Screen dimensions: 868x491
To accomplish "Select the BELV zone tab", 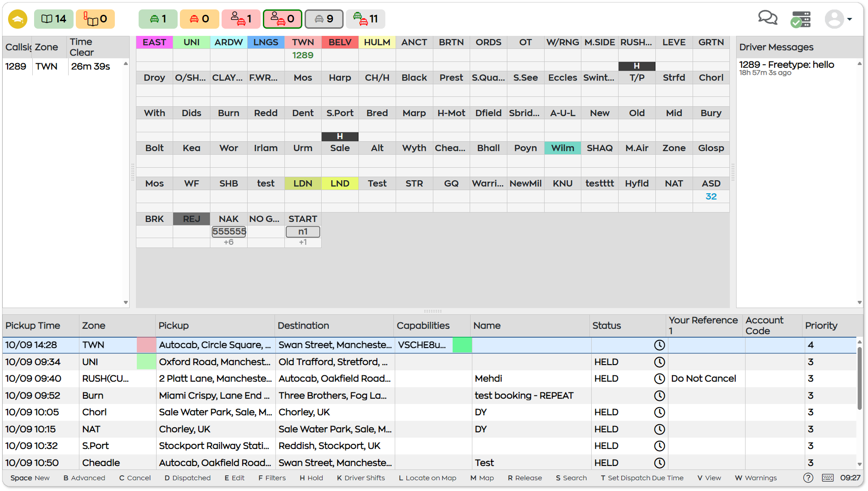I will click(x=340, y=42).
